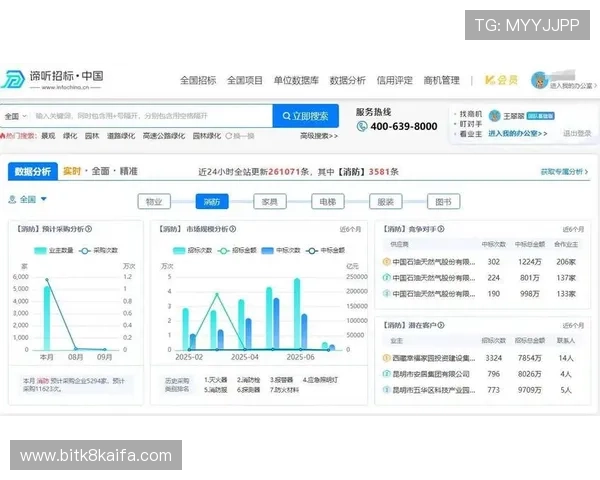The height and width of the screenshot is (480, 600).
Task: Expand the 全国 region filter under 数据分析
Action: [28, 199]
